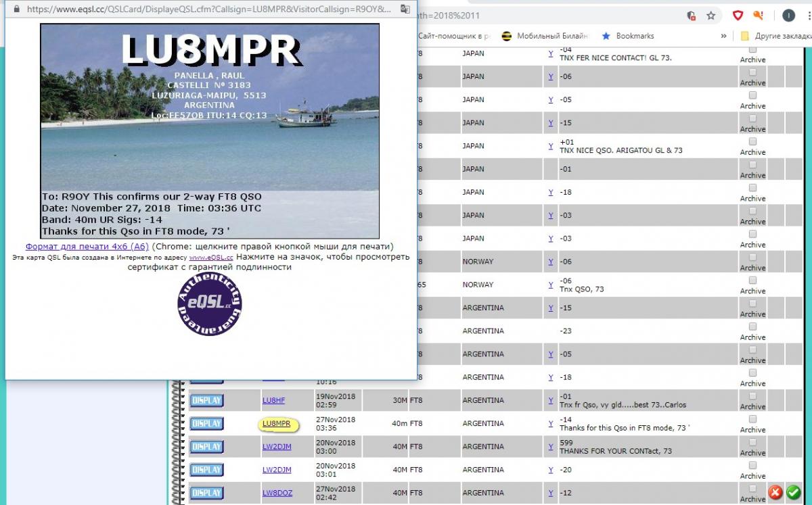Check Archive box in the LU8HF row
This screenshot has width=812, height=505.
752,395
